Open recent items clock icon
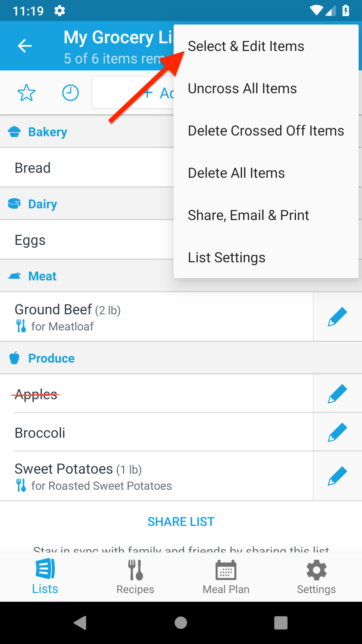The height and width of the screenshot is (644, 362). pyautogui.click(x=70, y=93)
